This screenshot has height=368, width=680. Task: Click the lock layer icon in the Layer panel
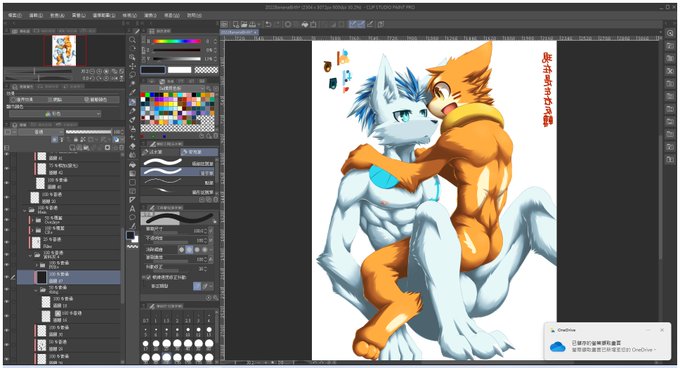pos(75,140)
